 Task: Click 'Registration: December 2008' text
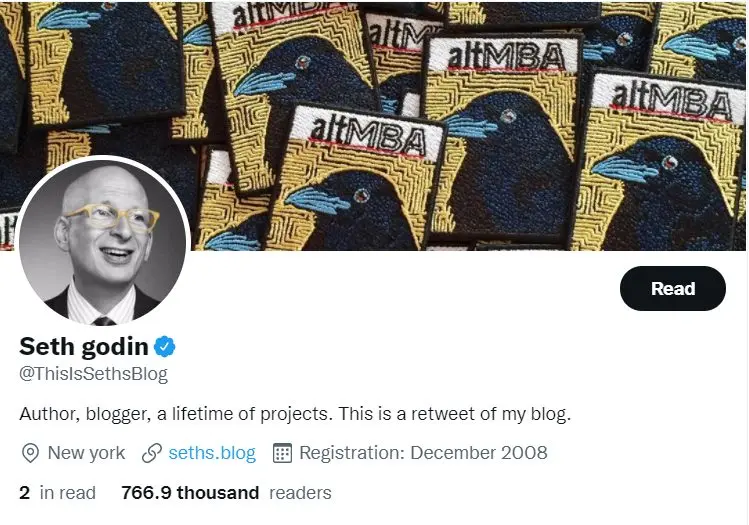(x=423, y=453)
